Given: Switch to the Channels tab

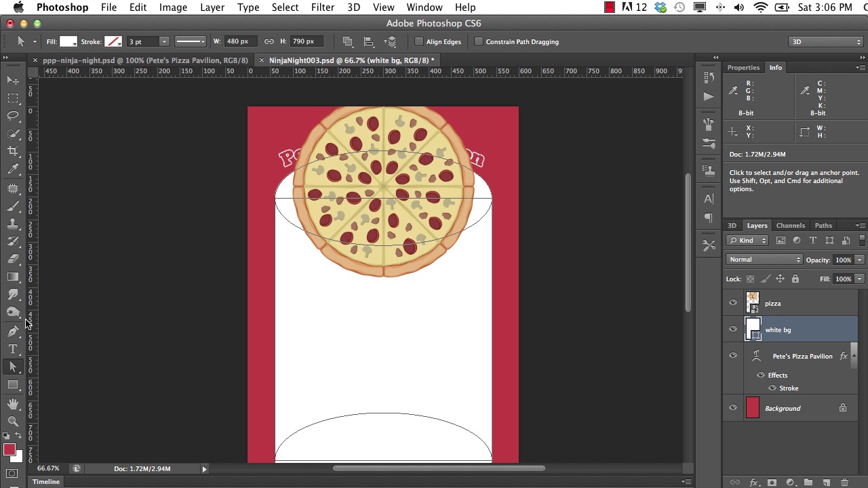Looking at the screenshot, I should point(790,226).
